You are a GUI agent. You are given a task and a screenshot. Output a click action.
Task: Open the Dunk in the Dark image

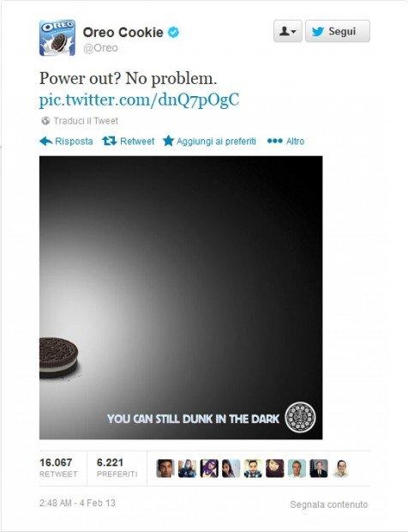click(181, 298)
